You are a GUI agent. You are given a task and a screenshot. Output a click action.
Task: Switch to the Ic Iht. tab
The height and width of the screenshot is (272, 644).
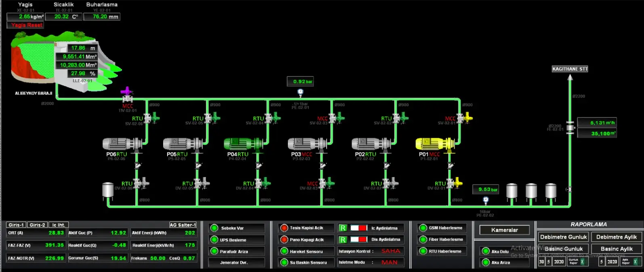tap(59, 225)
